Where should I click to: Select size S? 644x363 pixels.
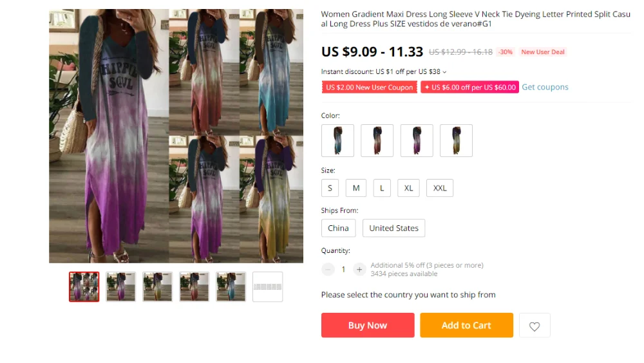click(x=330, y=188)
